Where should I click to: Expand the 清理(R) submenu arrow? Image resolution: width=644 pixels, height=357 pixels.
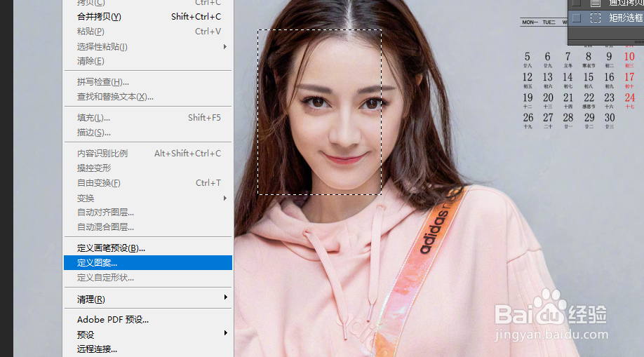point(225,297)
